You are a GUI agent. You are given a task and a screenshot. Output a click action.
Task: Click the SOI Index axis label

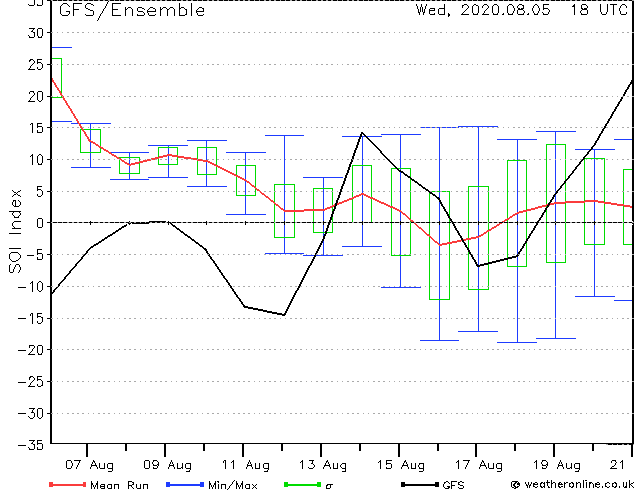point(15,231)
